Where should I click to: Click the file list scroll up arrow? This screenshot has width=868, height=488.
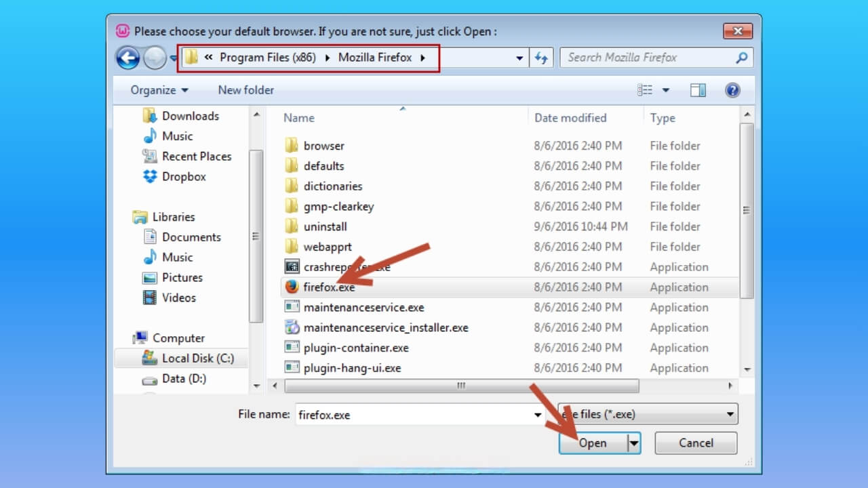point(747,115)
